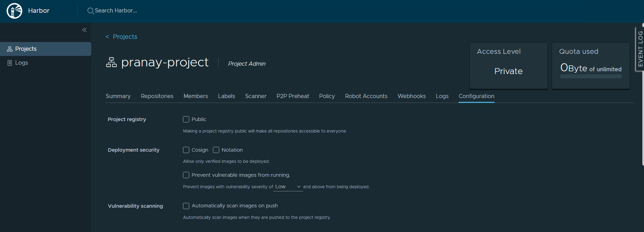644x232 pixels.
Task: Click the pranay-project heading
Action: pyautogui.click(x=165, y=62)
